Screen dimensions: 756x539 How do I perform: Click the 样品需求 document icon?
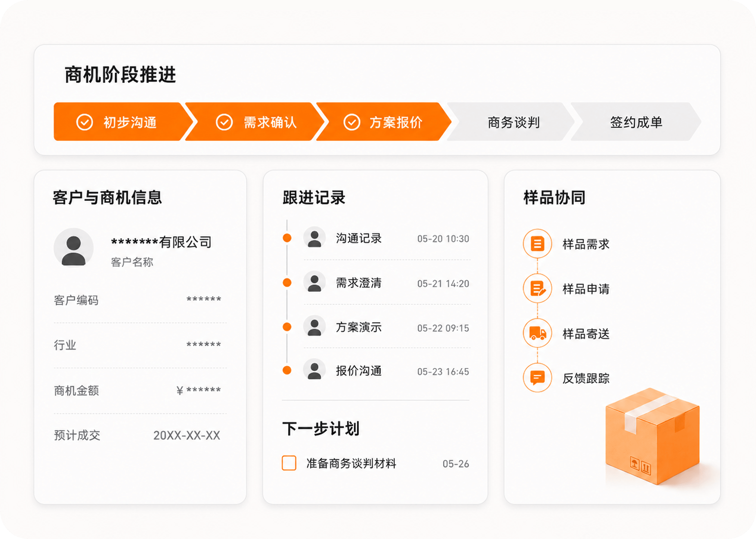537,243
